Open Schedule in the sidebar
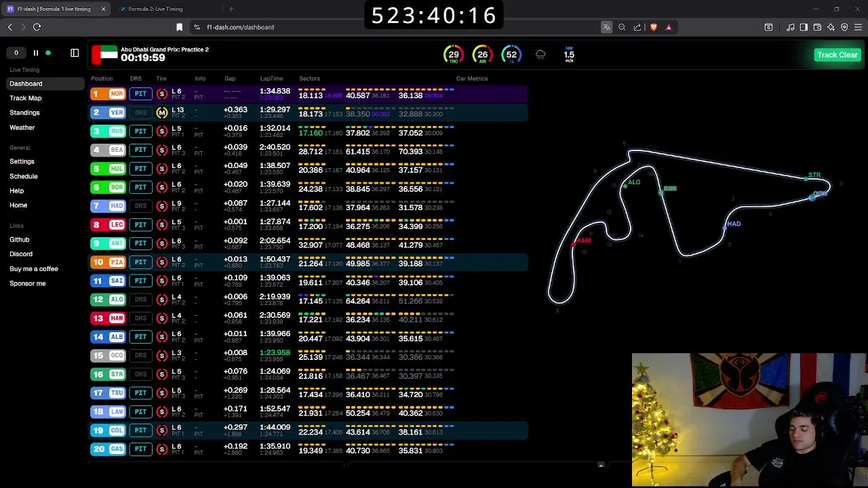 (24, 176)
